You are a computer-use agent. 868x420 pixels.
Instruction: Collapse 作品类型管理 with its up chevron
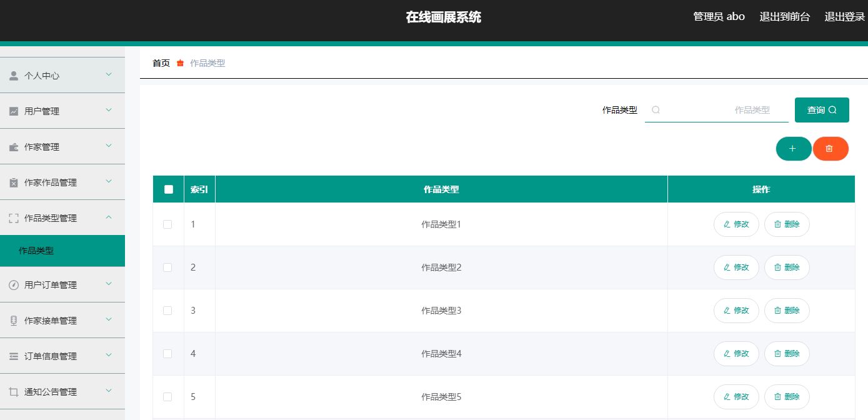tap(109, 217)
